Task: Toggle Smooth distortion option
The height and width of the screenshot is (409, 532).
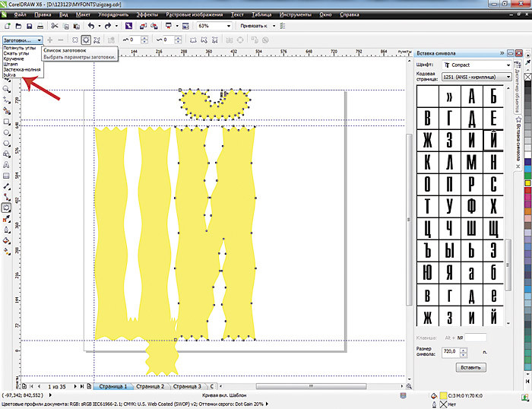Action: click(204, 40)
